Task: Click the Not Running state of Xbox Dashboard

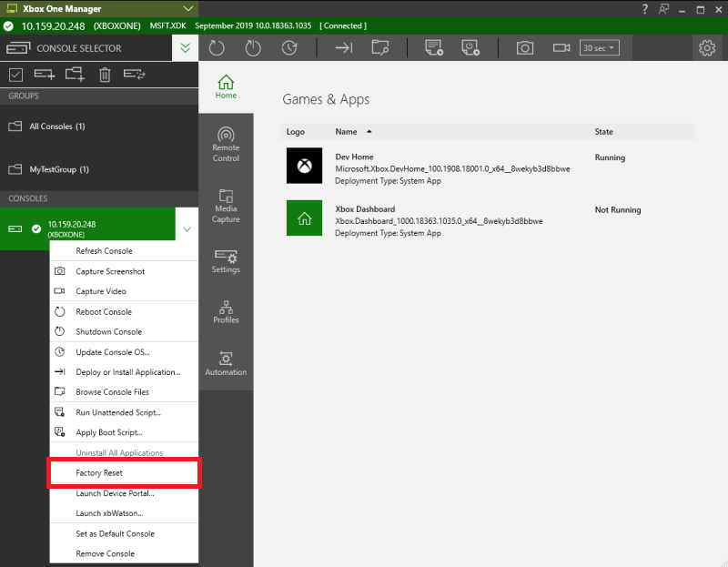Action: coord(618,210)
